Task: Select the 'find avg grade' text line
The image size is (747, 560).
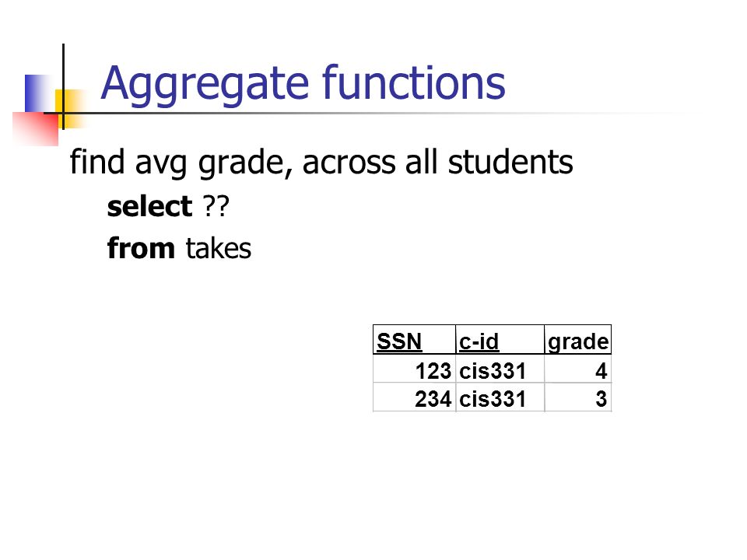Action: [321, 163]
